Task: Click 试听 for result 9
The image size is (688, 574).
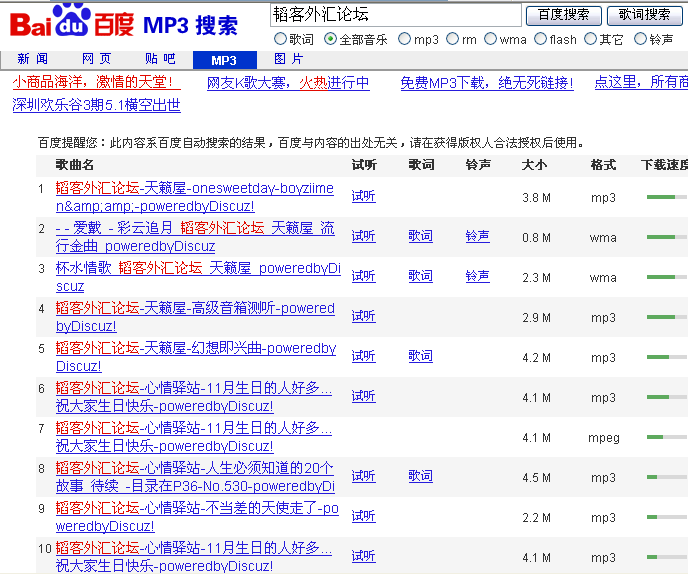Action: [x=363, y=515]
